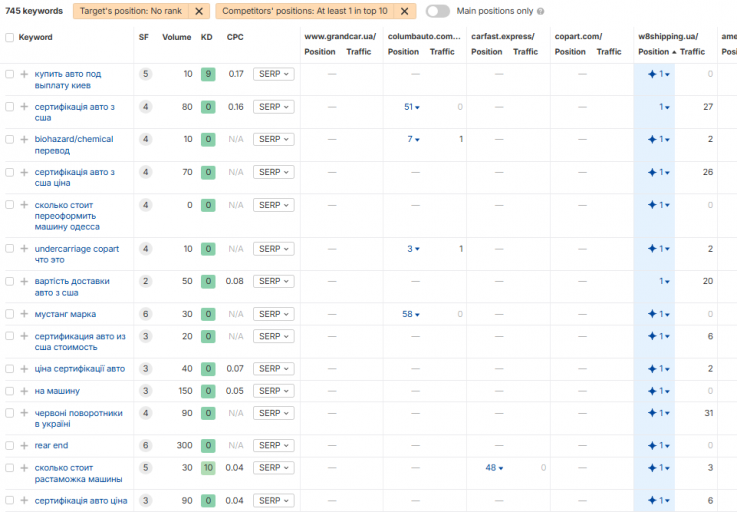Click plus icon for 'сертифікація авто з сша' row
This screenshot has width=737, height=512.
[24, 107]
